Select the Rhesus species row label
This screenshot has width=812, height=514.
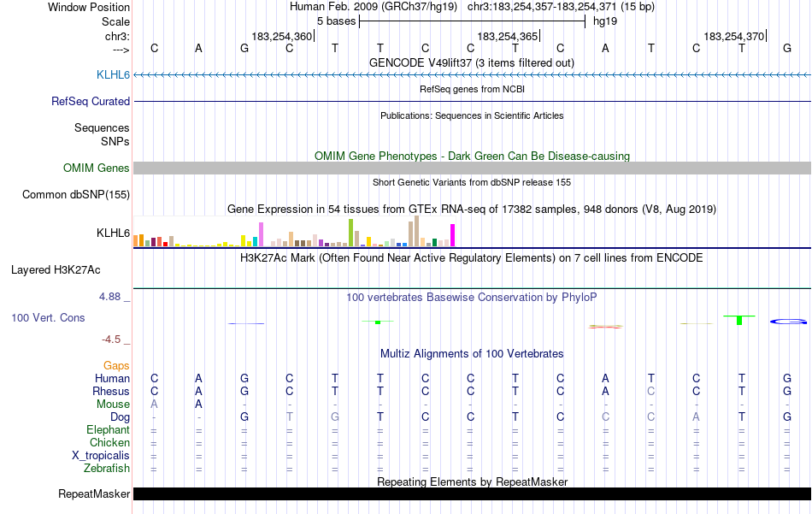pos(111,391)
